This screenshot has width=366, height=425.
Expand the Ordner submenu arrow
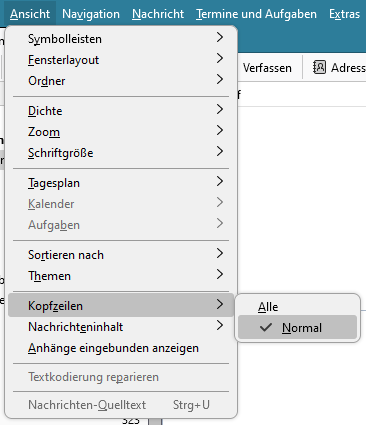(x=219, y=80)
